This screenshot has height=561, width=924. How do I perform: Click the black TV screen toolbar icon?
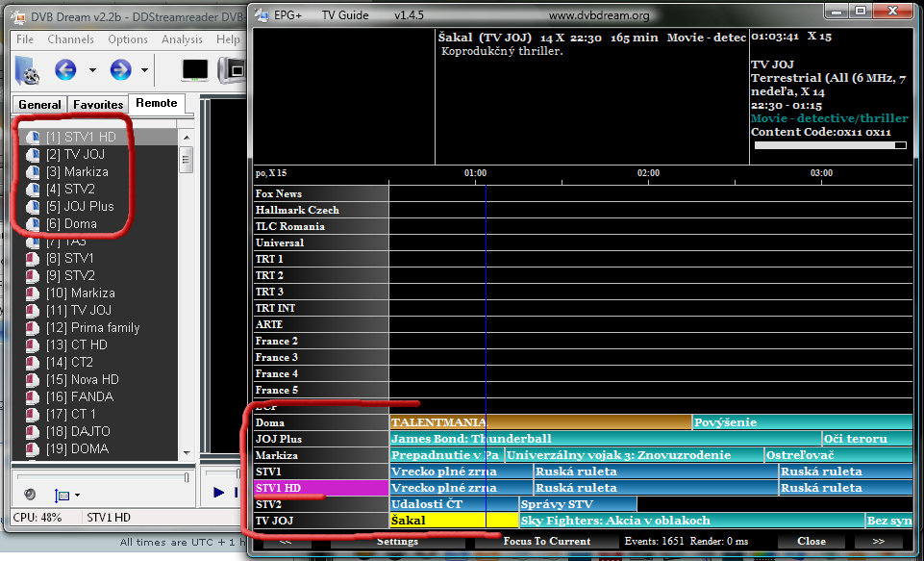tap(195, 70)
